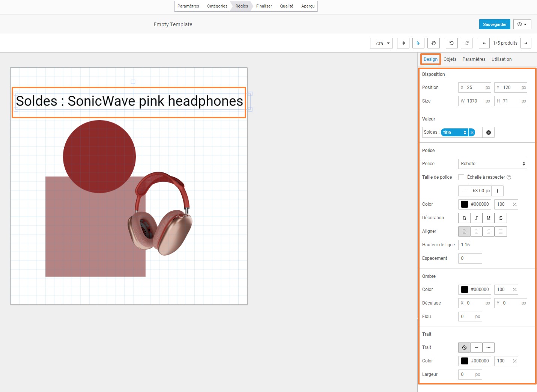537x392 pixels.
Task: Align text right
Action: pos(488,231)
